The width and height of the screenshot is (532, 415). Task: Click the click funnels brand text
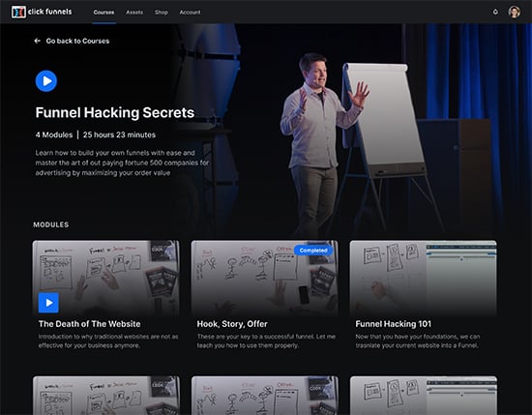[50, 12]
